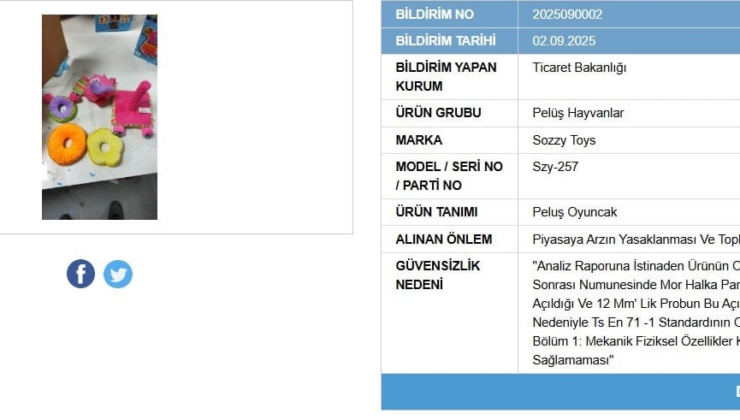Viewport: 740px width, 420px height.
Task: Click the notification number 2025090002
Action: pos(567,14)
